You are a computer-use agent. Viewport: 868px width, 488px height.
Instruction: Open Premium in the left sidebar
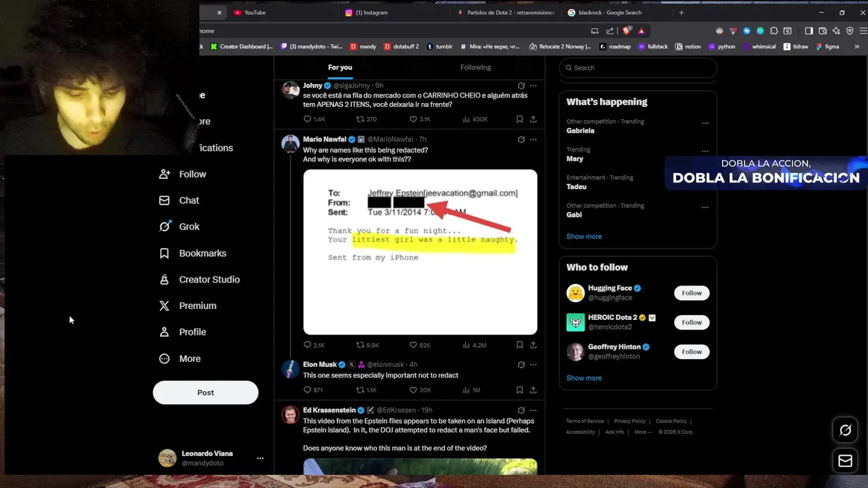[187, 306]
